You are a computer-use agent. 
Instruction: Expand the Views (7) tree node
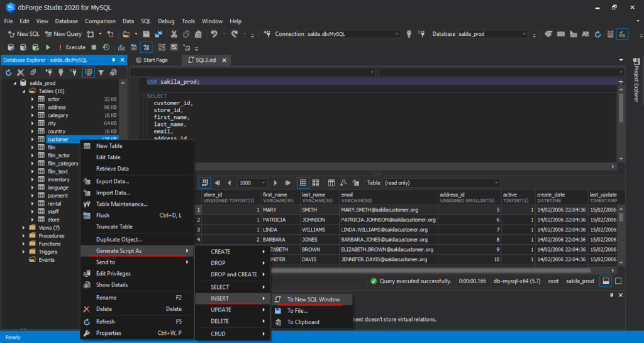(x=24, y=227)
